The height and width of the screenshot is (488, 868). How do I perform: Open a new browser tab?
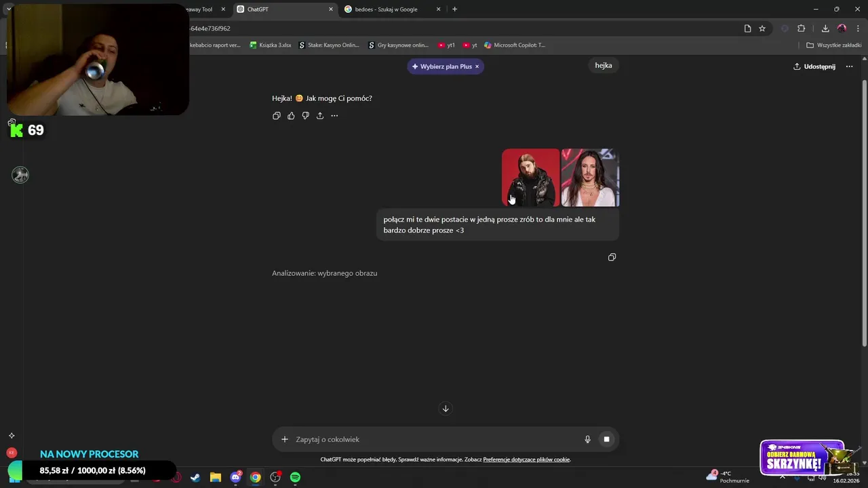tap(454, 9)
